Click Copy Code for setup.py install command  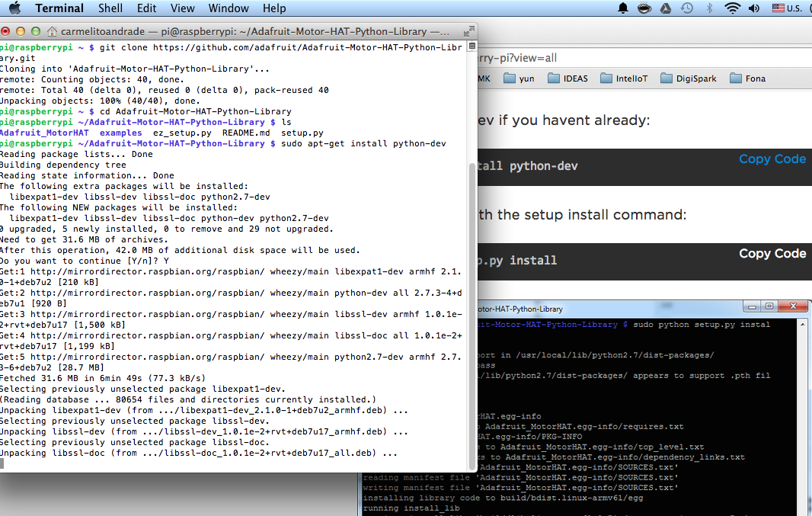(772, 253)
